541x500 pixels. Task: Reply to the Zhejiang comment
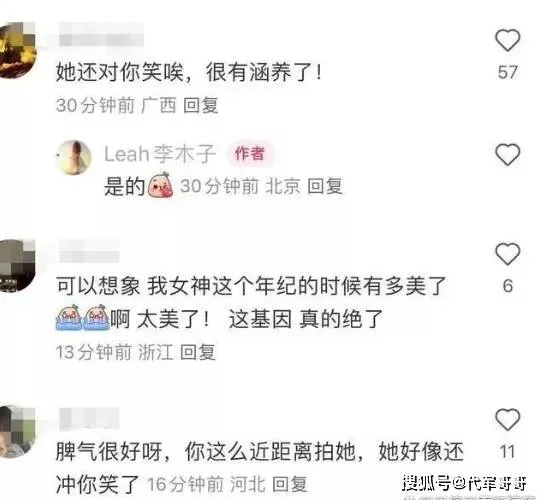point(198,352)
